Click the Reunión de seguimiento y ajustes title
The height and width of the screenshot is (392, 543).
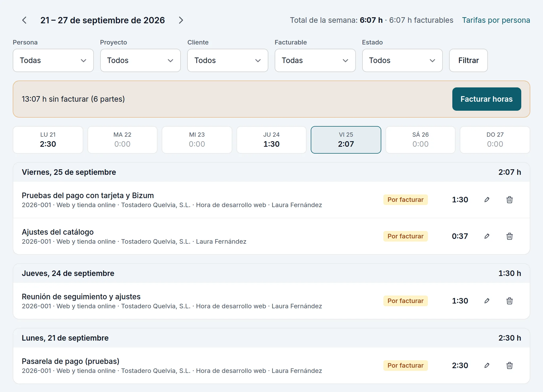pos(81,297)
